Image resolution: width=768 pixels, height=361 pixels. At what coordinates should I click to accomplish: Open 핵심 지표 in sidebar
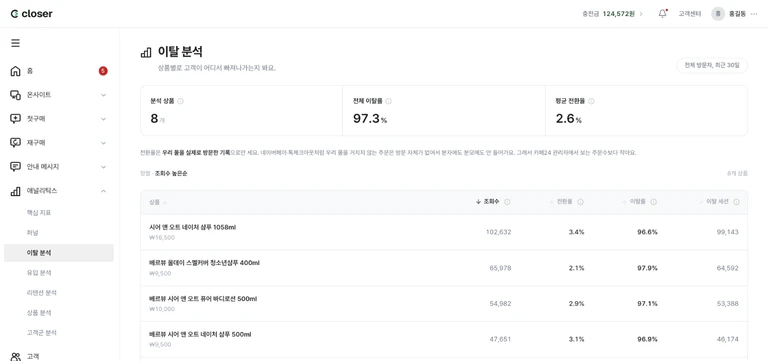pyautogui.click(x=39, y=213)
